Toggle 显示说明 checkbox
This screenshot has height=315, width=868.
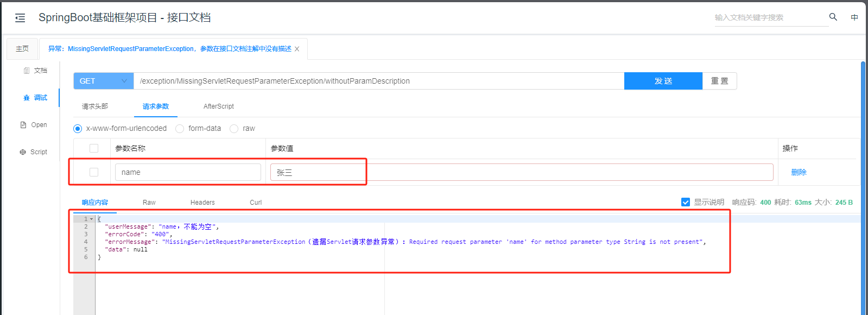(686, 202)
